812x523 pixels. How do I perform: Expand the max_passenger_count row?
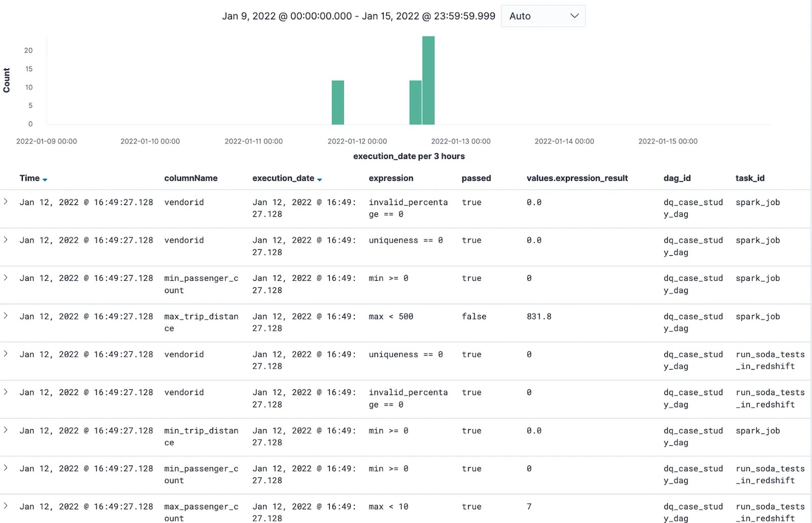click(x=6, y=506)
